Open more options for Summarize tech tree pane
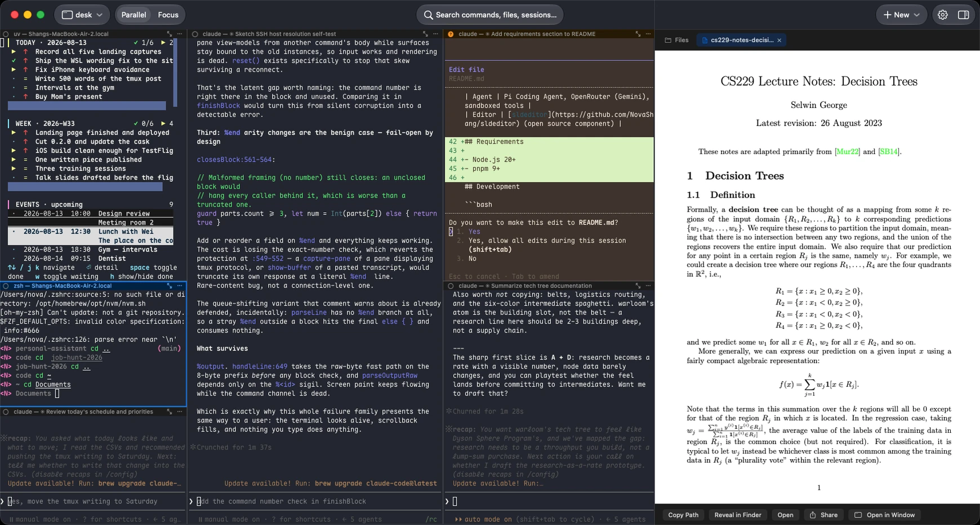 click(648, 286)
